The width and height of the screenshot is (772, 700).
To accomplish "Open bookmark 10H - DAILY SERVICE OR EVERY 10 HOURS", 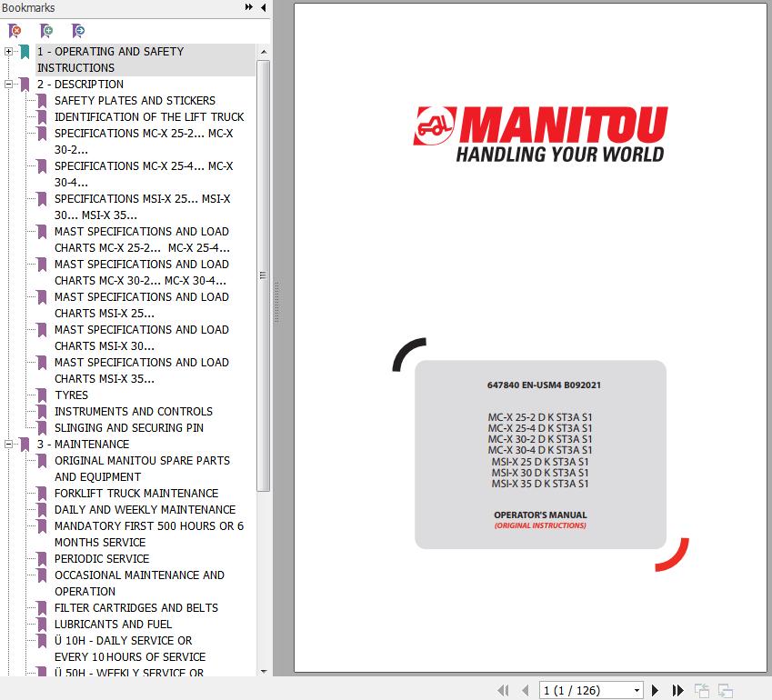I will tap(130, 649).
